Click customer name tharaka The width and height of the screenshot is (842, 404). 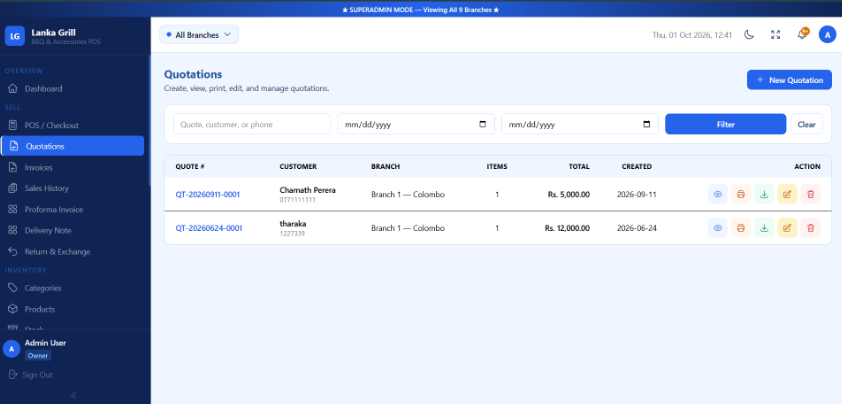(x=293, y=223)
